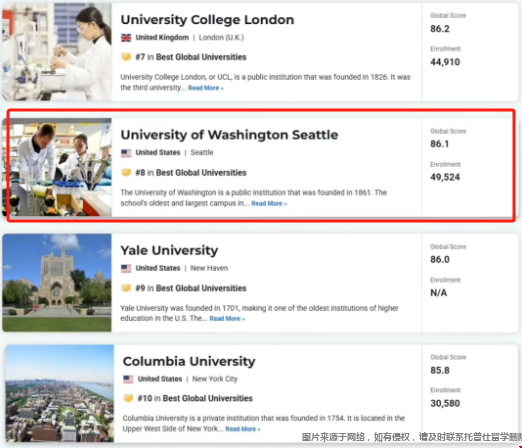Click the US flag under University of Washington
The image size is (522, 448).
tap(126, 153)
